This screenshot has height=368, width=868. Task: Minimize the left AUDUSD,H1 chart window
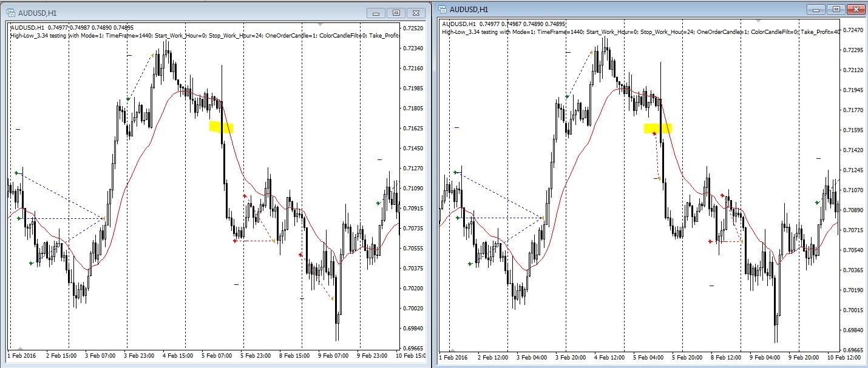point(376,13)
